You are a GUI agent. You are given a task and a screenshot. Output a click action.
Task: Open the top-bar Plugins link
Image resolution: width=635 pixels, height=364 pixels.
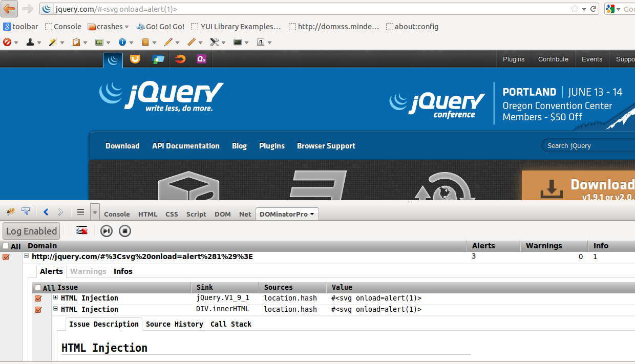tap(514, 59)
